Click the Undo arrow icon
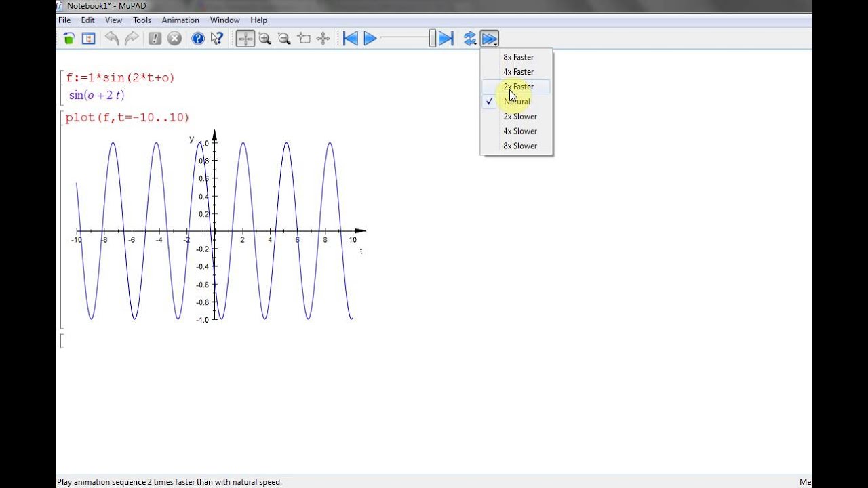Image resolution: width=868 pixels, height=488 pixels. [x=112, y=39]
